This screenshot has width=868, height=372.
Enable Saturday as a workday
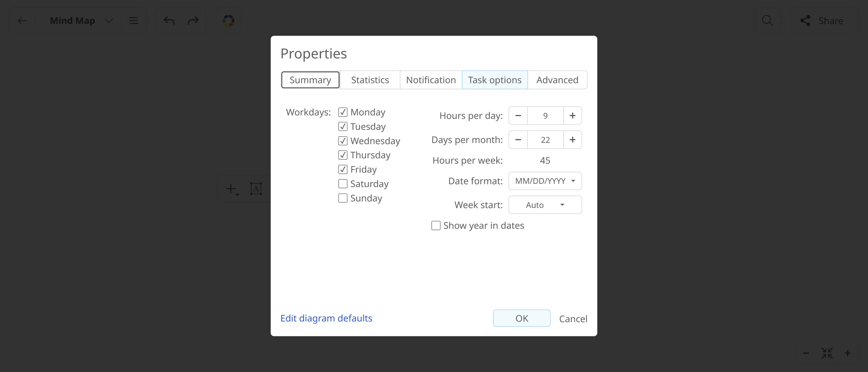click(x=343, y=184)
